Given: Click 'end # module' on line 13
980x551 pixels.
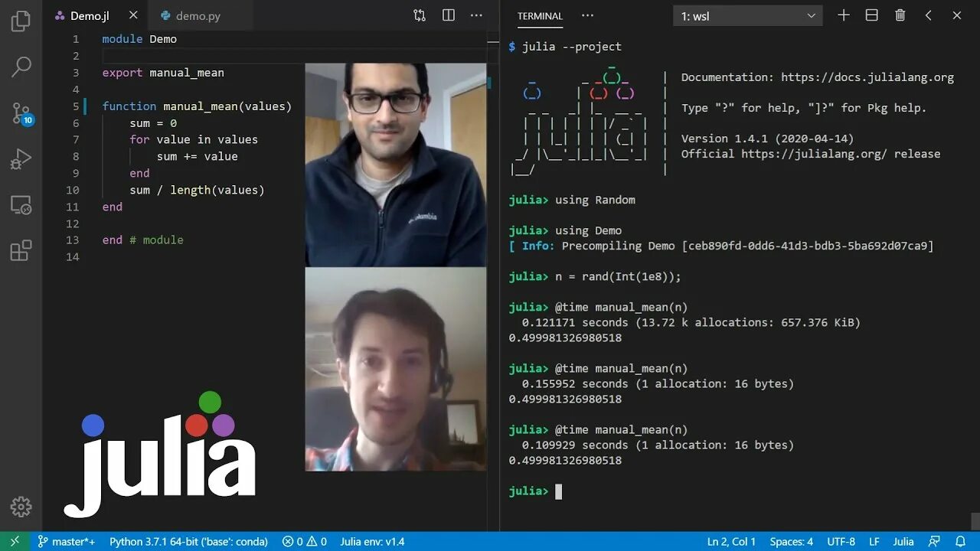Looking at the screenshot, I should tap(142, 240).
